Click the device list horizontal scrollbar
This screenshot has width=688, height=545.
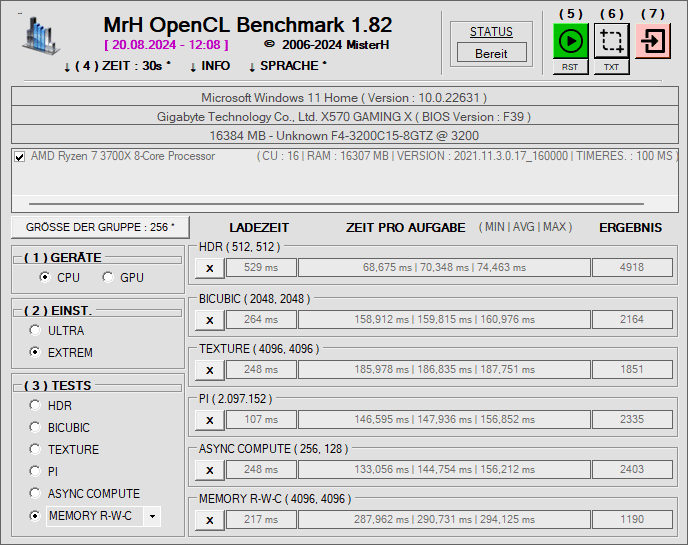click(336, 204)
